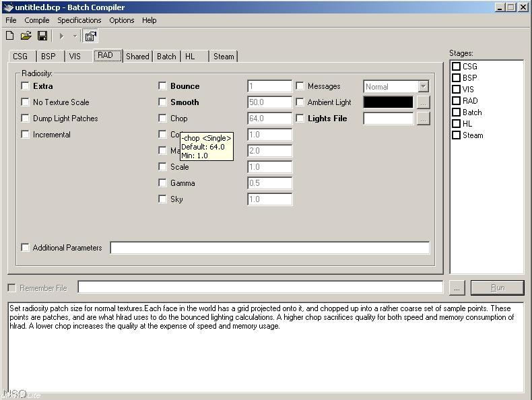Click the Bounce value field
Screen dimensions: 532x400
pos(269,86)
